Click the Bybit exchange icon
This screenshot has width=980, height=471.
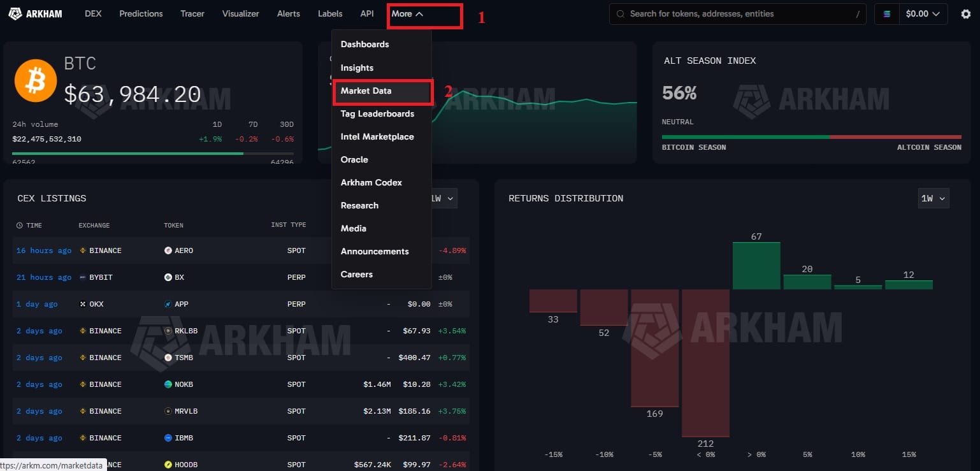click(x=83, y=277)
